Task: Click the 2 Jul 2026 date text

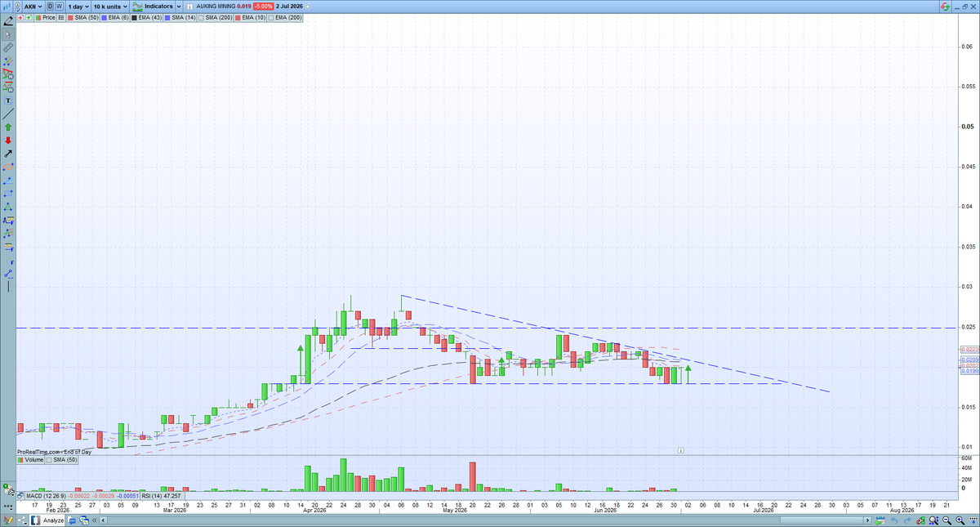Action: coord(289,7)
